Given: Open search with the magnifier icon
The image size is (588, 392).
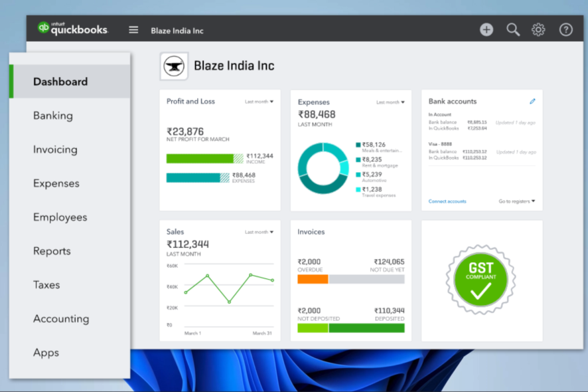Looking at the screenshot, I should [513, 30].
